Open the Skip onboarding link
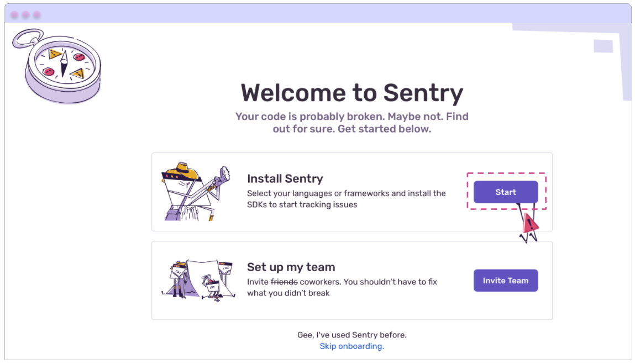The image size is (635, 364). [351, 346]
